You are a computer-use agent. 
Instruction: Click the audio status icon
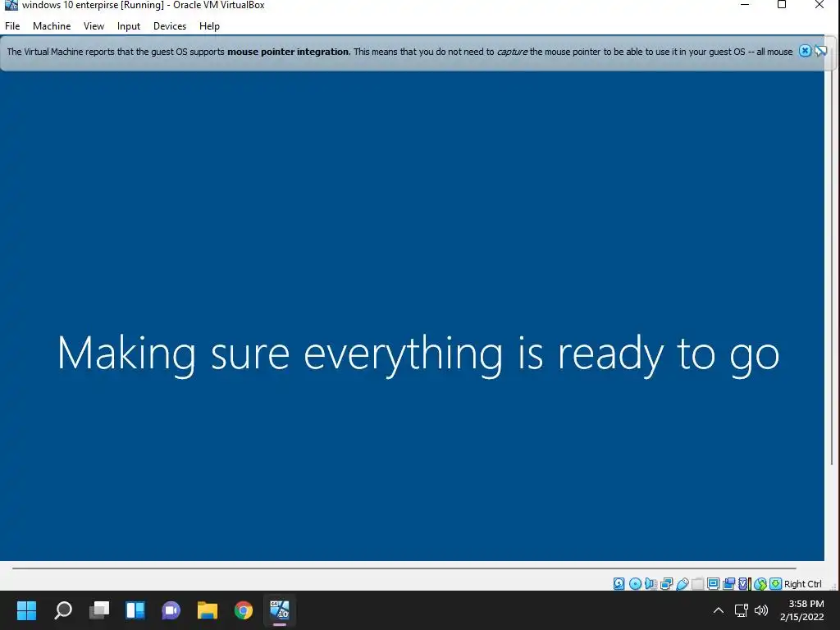click(651, 583)
